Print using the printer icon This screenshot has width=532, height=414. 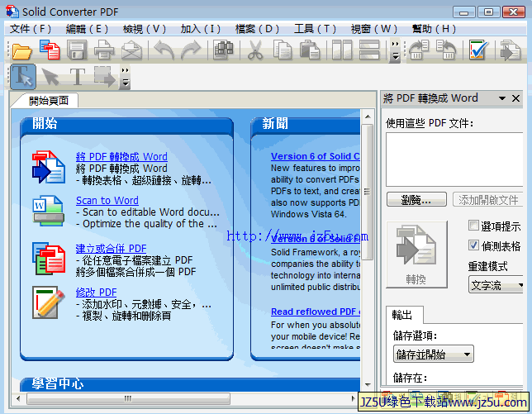104,50
